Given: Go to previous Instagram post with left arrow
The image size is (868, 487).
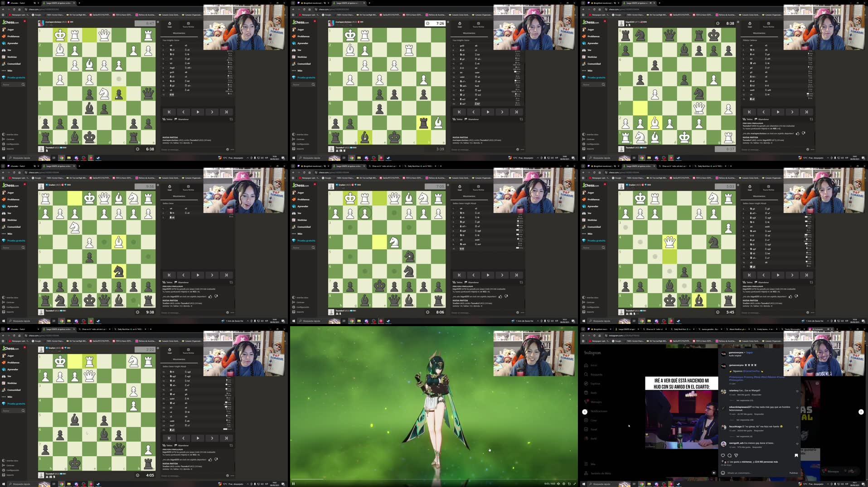Looking at the screenshot, I should [585, 412].
